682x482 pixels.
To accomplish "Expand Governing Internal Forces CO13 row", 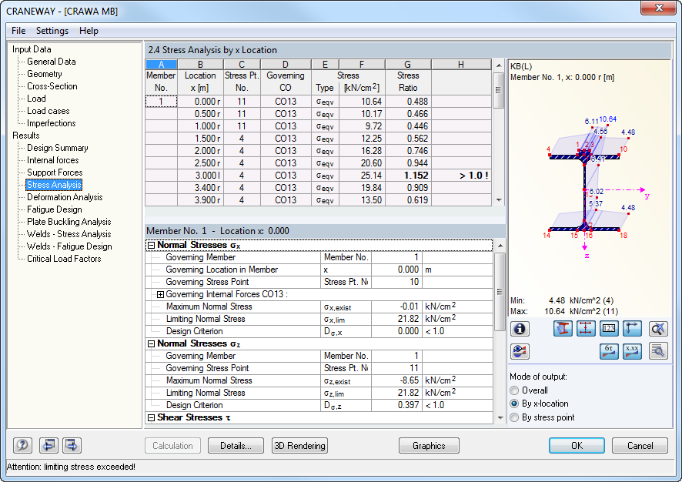I will [160, 294].
